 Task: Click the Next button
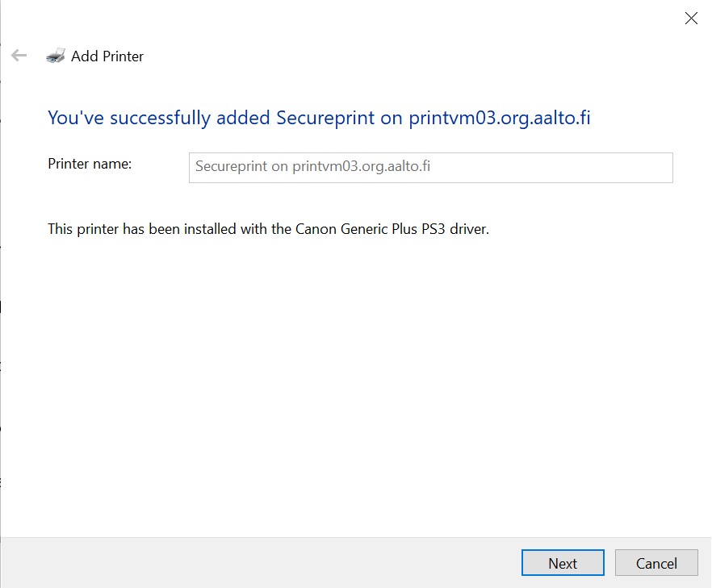point(563,563)
